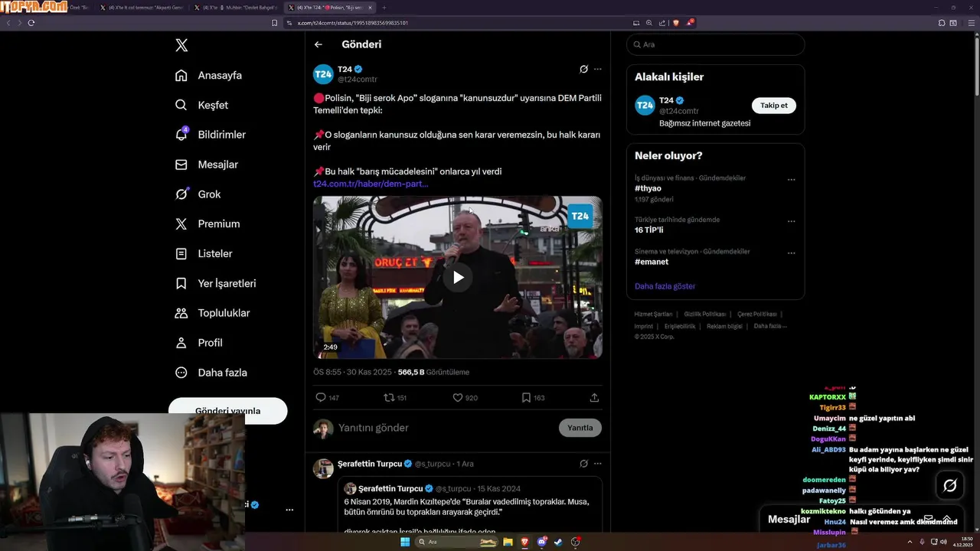Click the Grok icon on T24's post
This screenshot has height=551, width=980.
[x=583, y=69]
